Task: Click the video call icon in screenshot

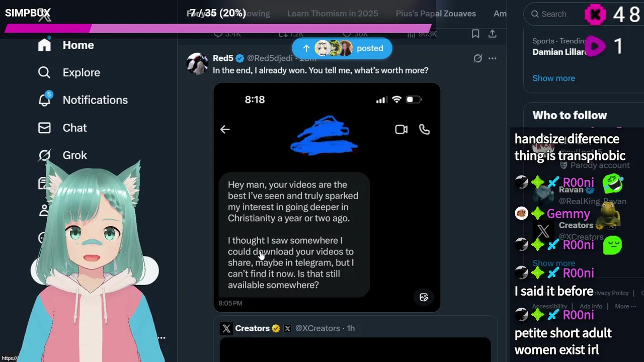Action: (401, 129)
